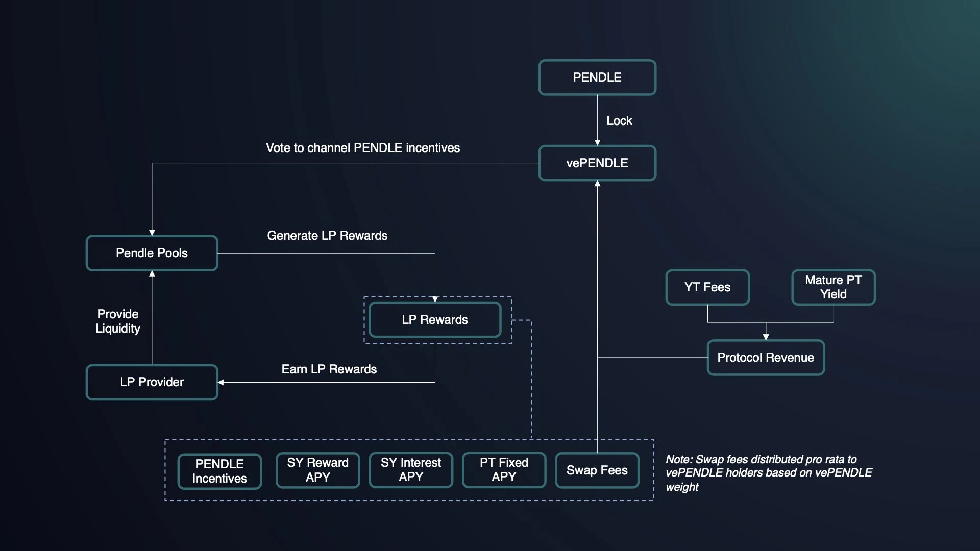Click the Pendle Pools node box

[152, 253]
